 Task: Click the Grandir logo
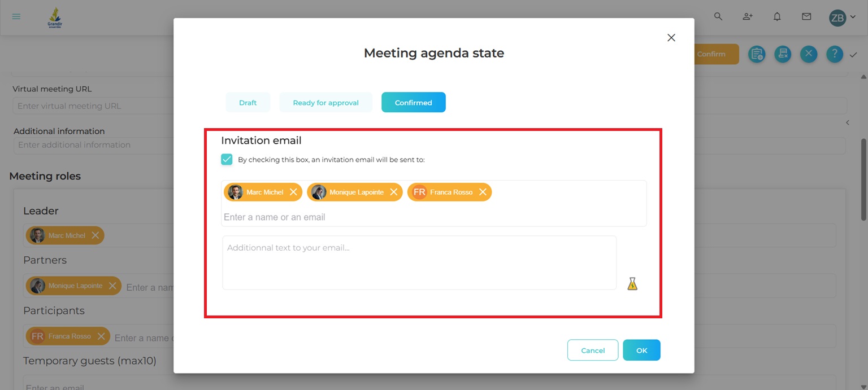coord(55,17)
